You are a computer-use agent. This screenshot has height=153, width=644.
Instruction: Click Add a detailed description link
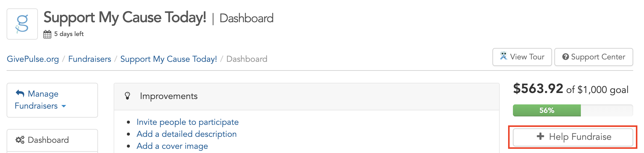pyautogui.click(x=186, y=134)
